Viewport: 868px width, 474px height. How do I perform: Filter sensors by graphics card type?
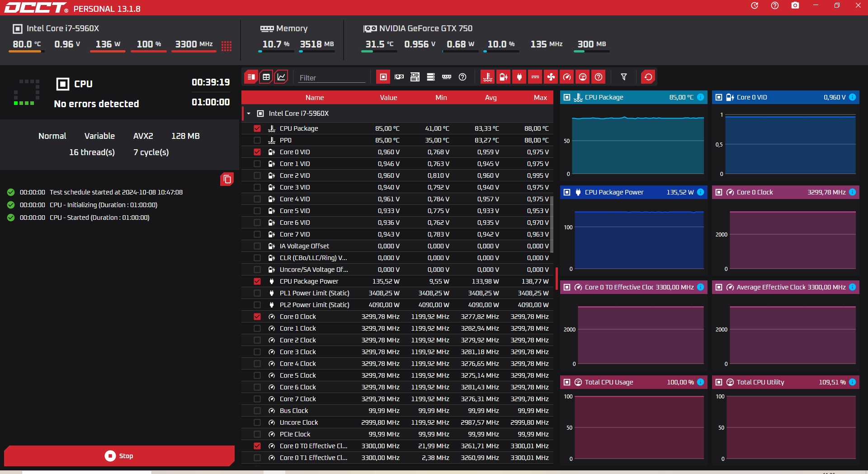click(x=399, y=77)
